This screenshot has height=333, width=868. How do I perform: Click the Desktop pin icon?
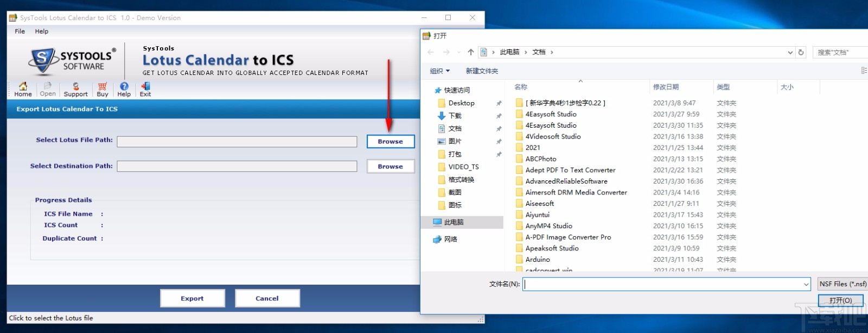point(499,103)
